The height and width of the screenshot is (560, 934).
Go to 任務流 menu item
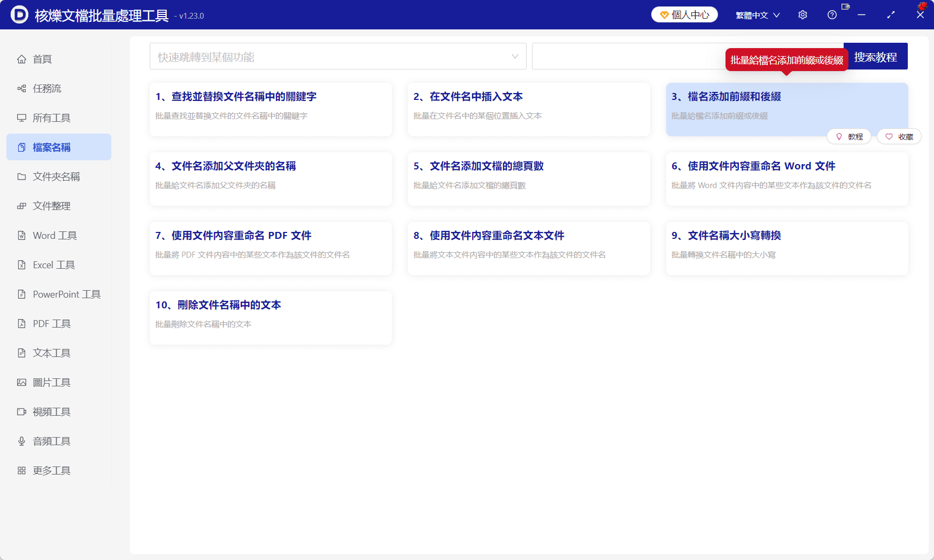59,89
